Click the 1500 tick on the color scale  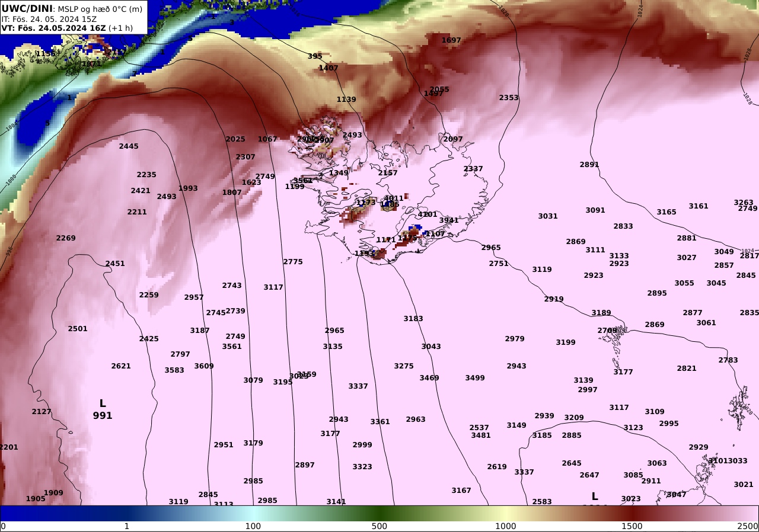click(x=632, y=526)
